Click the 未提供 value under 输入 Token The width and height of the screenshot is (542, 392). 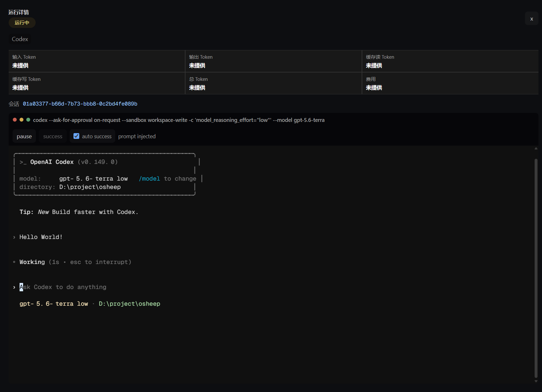click(20, 65)
